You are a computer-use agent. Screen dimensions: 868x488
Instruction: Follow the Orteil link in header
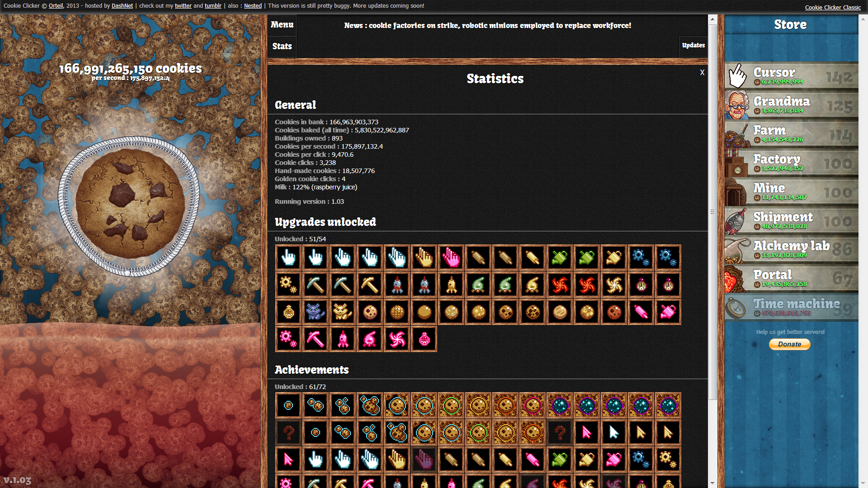tap(56, 6)
